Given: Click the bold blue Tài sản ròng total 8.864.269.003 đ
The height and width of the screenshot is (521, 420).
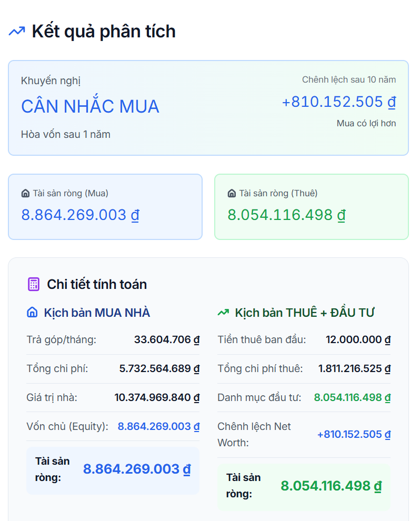Looking at the screenshot, I should pyautogui.click(x=137, y=469).
